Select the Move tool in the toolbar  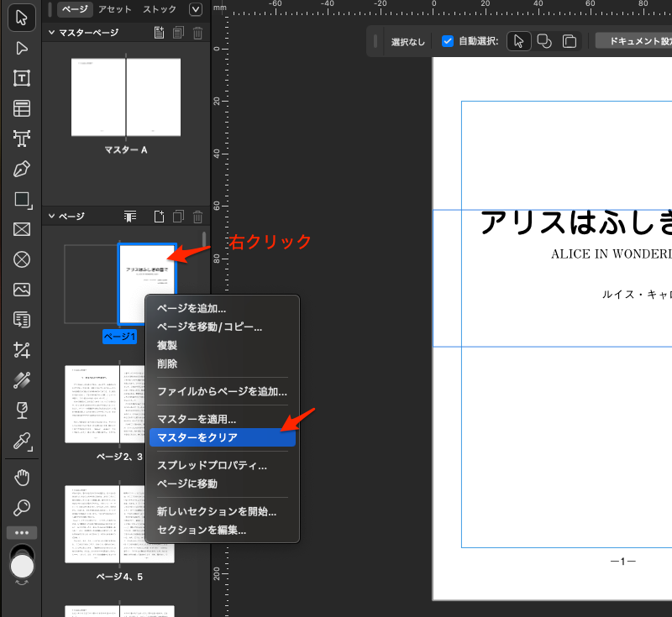22,18
